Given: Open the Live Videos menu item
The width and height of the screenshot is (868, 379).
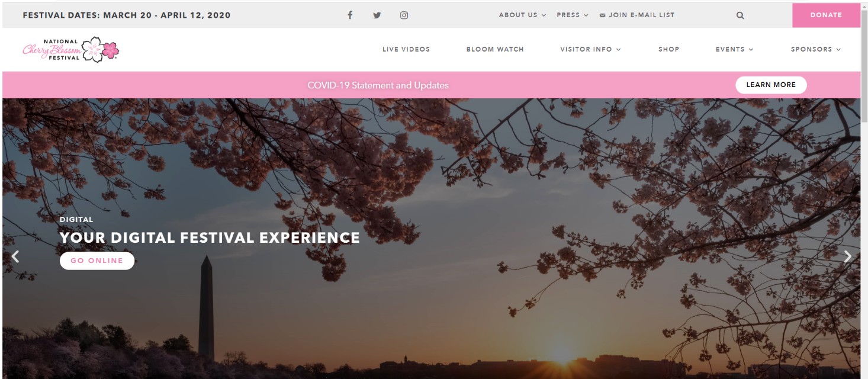Looking at the screenshot, I should [x=406, y=49].
